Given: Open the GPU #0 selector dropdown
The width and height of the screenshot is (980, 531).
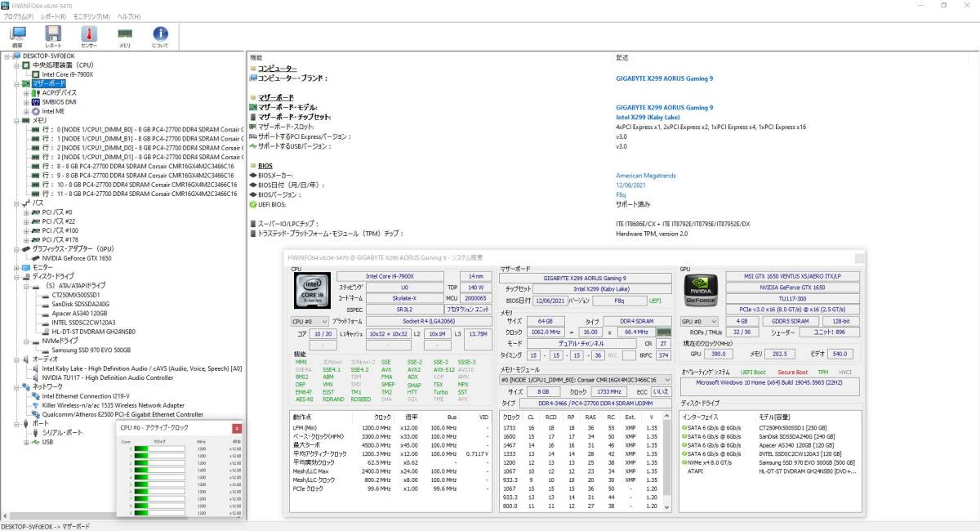Looking at the screenshot, I should pos(701,322).
